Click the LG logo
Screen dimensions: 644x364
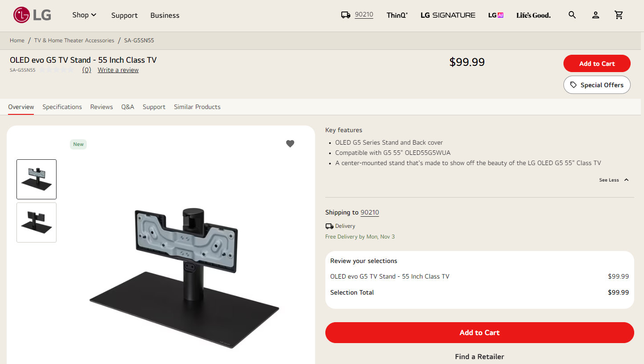32,15
